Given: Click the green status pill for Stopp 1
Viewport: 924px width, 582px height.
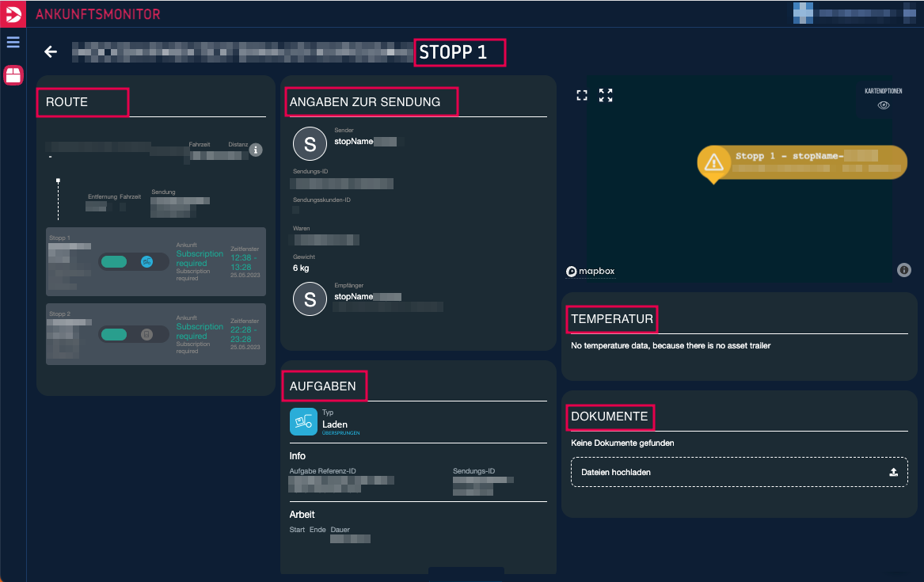Looking at the screenshot, I should [x=115, y=262].
